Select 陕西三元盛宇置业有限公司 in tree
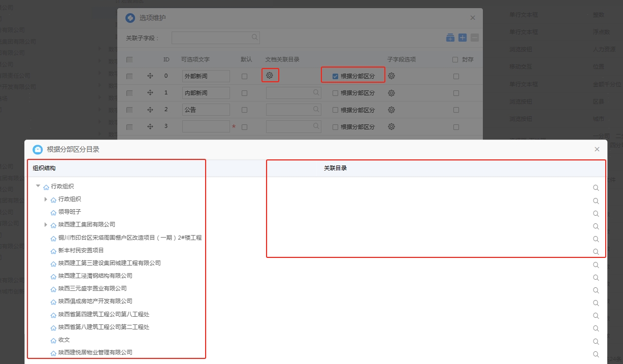 (x=92, y=289)
